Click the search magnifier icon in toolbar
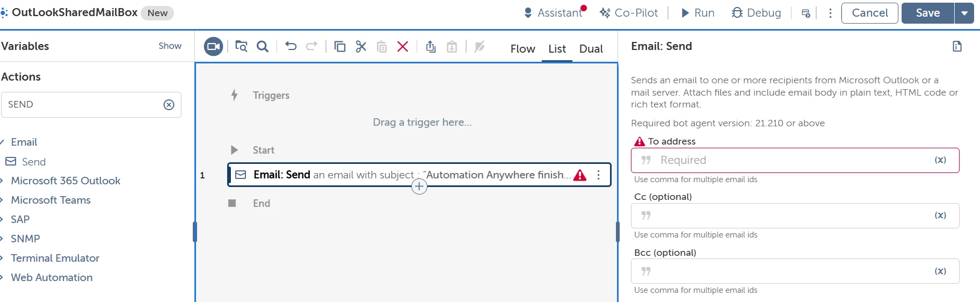The image size is (980, 302). pyautogui.click(x=263, y=47)
